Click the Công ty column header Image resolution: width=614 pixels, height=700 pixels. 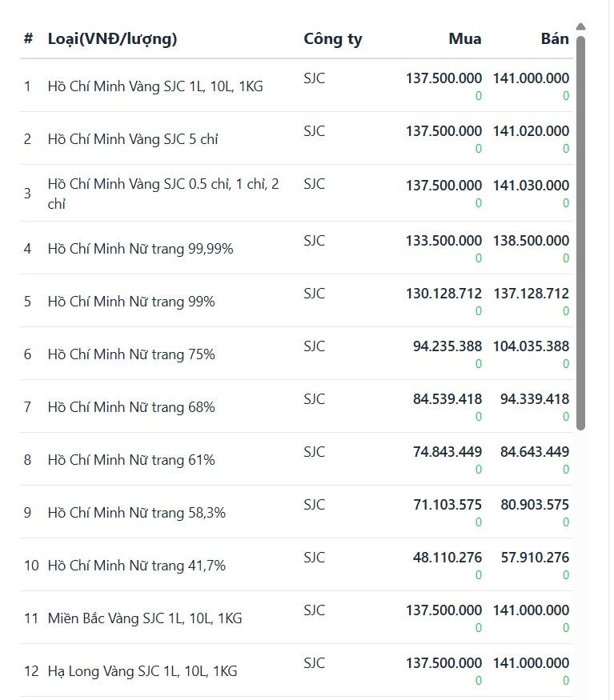[x=333, y=39]
